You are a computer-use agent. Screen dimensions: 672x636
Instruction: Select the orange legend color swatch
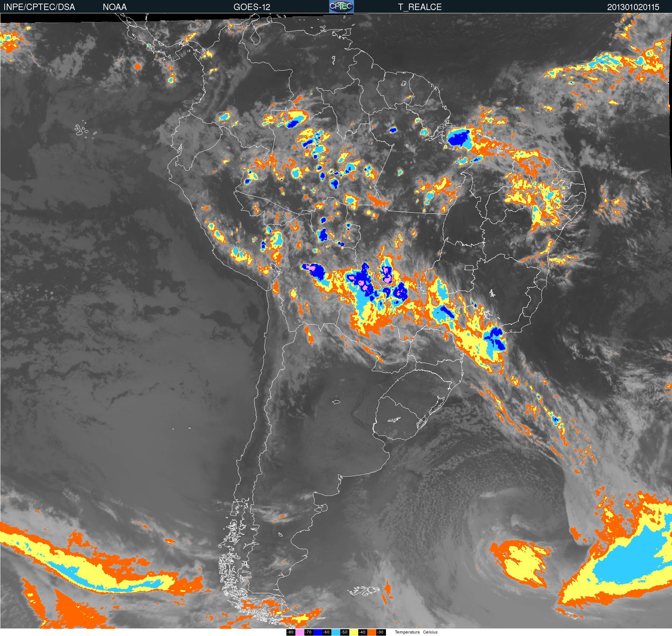tap(372, 632)
